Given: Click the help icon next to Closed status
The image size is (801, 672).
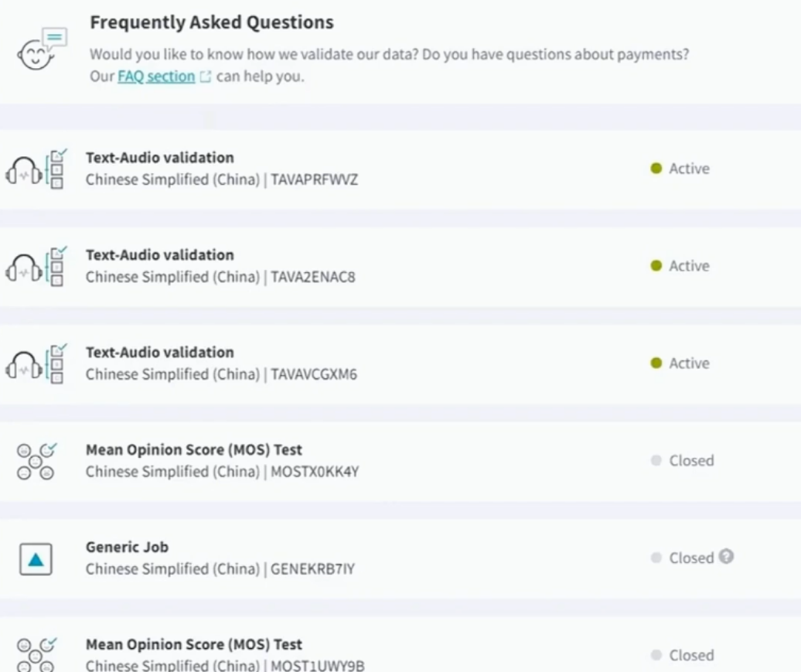Looking at the screenshot, I should (x=725, y=557).
